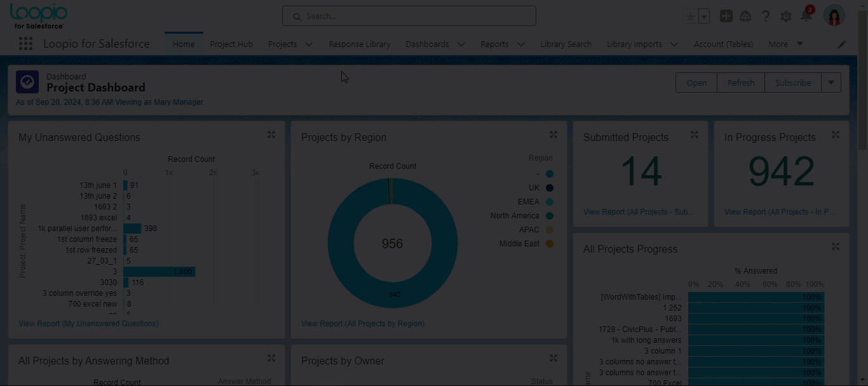View Report link under Submitted Projects
868x386 pixels.
pos(639,212)
